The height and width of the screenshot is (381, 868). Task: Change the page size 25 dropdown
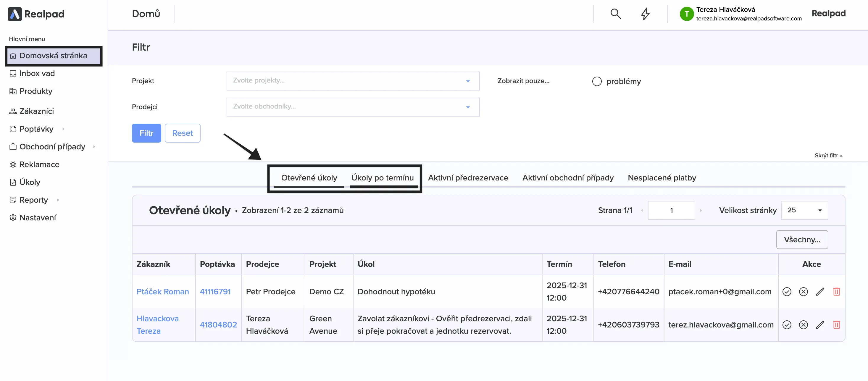pos(804,210)
